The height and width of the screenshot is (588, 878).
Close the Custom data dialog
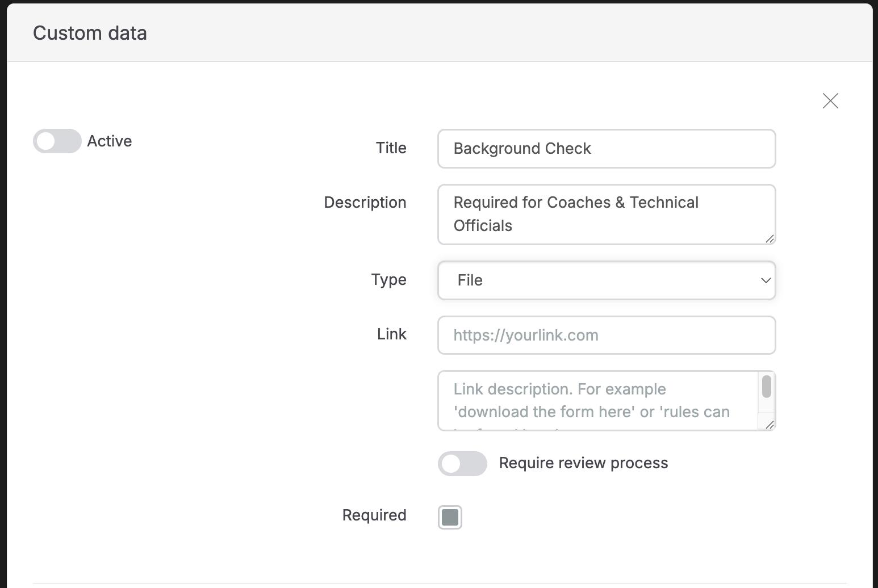(x=830, y=101)
